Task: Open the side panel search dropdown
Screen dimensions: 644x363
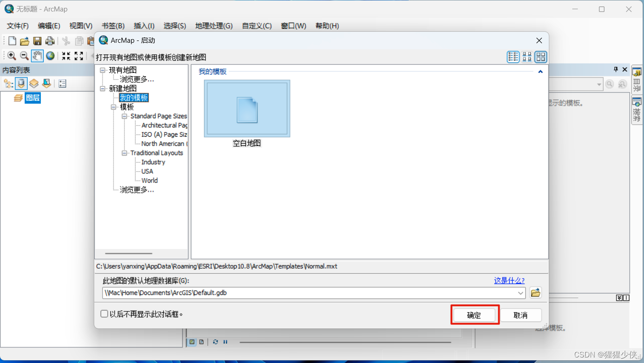Action: tap(599, 84)
